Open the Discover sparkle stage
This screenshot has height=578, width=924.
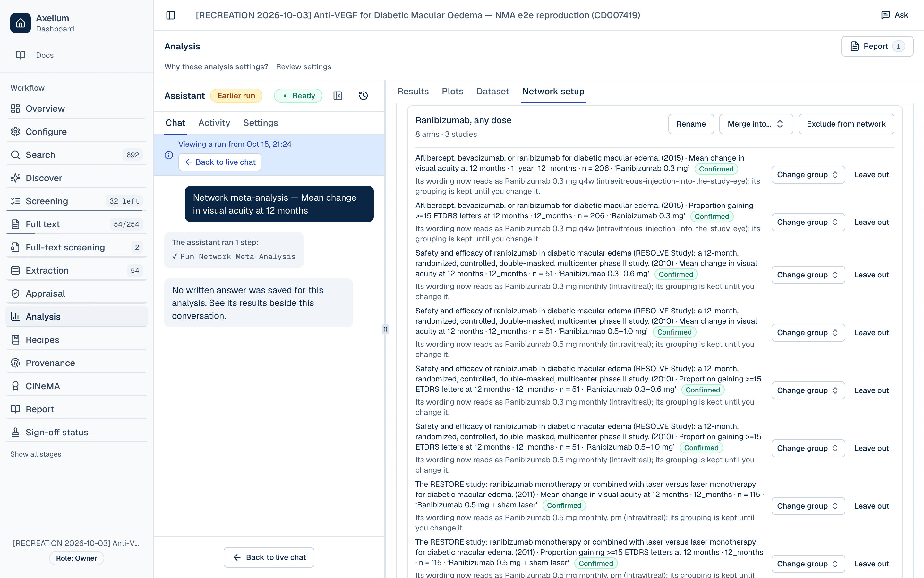(77, 178)
